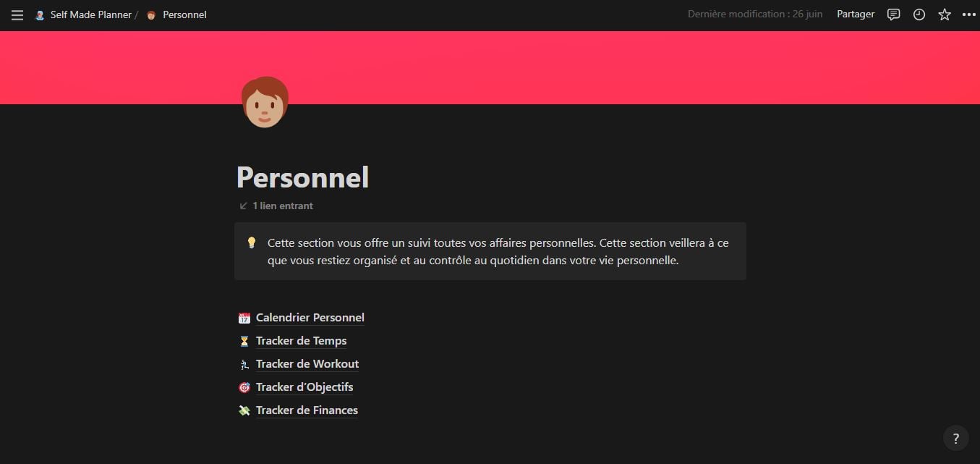
Task: Click the light bulb callout icon
Action: point(252,242)
